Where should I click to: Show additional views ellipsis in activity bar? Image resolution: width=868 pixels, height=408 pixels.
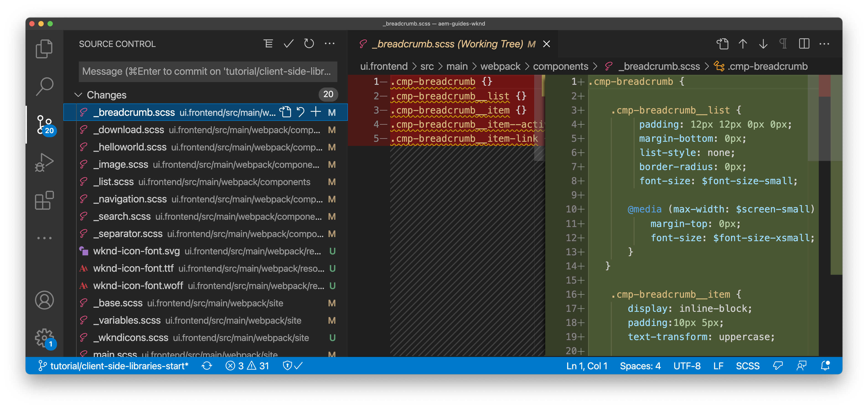click(x=44, y=238)
